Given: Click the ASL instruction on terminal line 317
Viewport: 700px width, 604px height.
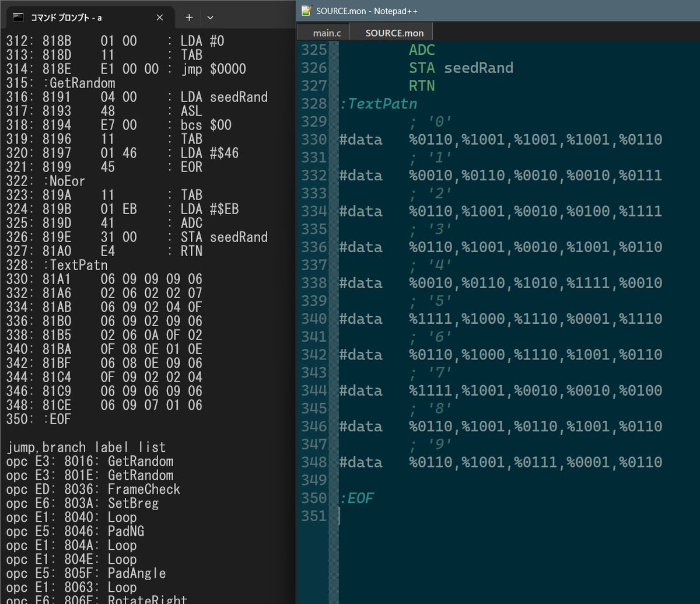Looking at the screenshot, I should (192, 111).
